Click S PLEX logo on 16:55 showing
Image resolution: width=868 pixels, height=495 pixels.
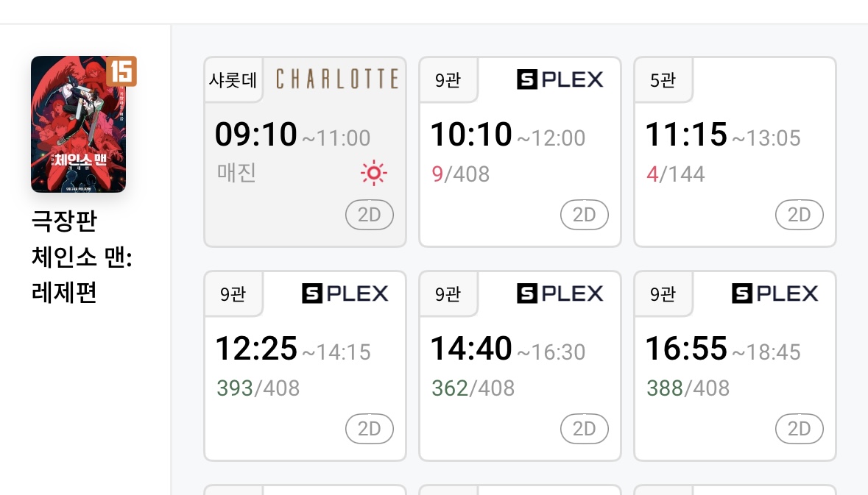pyautogui.click(x=775, y=294)
